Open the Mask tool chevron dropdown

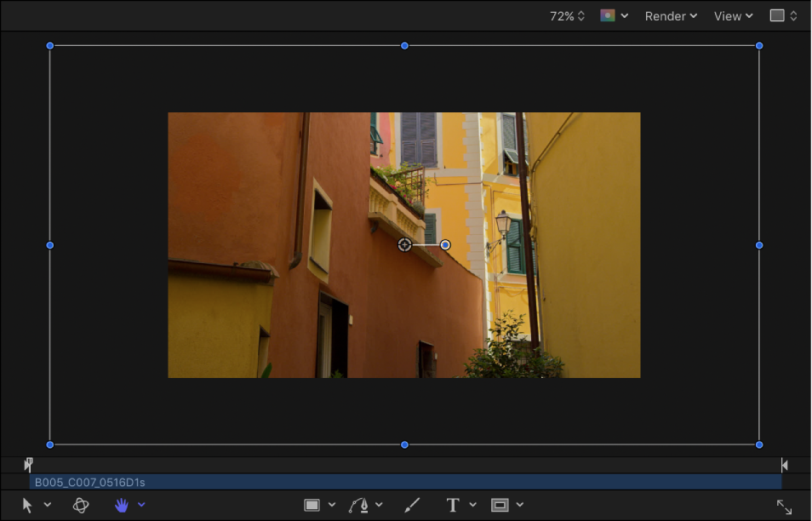click(x=521, y=504)
